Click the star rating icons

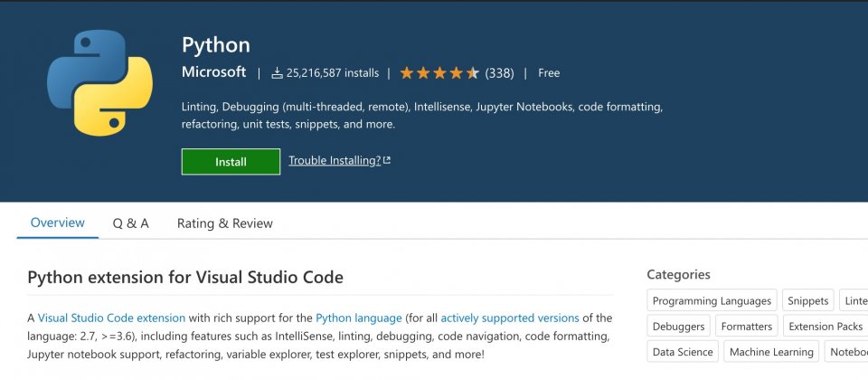(439, 73)
